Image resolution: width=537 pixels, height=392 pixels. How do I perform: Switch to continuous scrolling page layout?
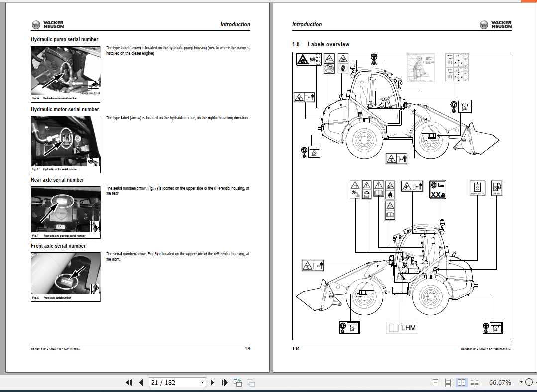coord(448,382)
